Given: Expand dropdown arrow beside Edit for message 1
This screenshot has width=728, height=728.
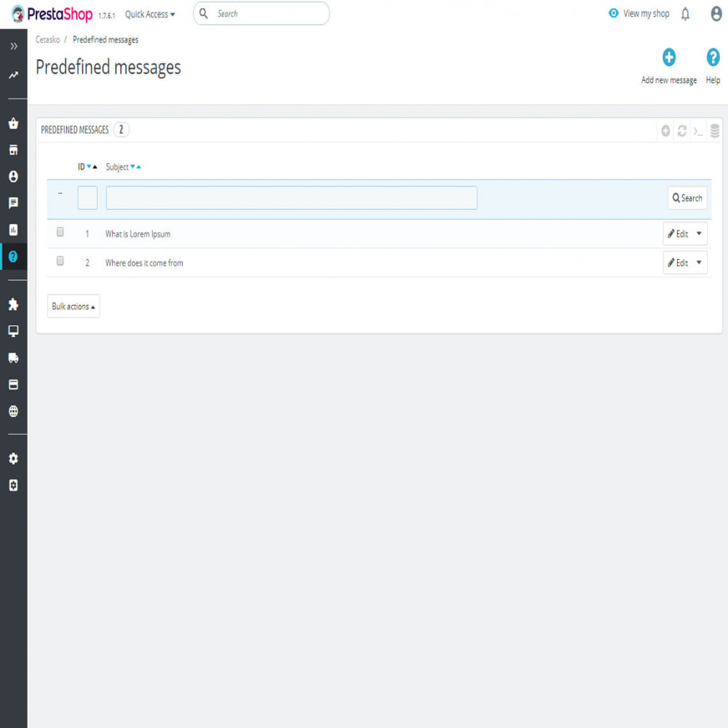Looking at the screenshot, I should tap(699, 234).
